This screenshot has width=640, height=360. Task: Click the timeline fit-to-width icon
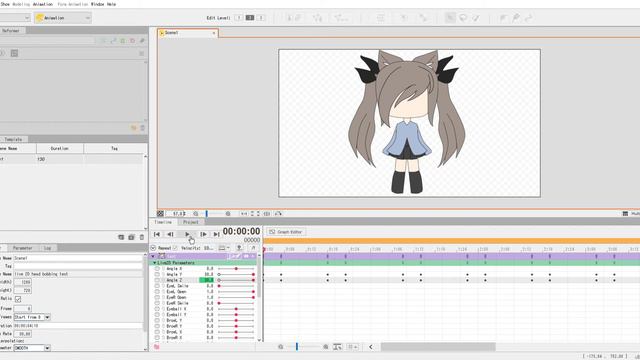click(x=338, y=347)
